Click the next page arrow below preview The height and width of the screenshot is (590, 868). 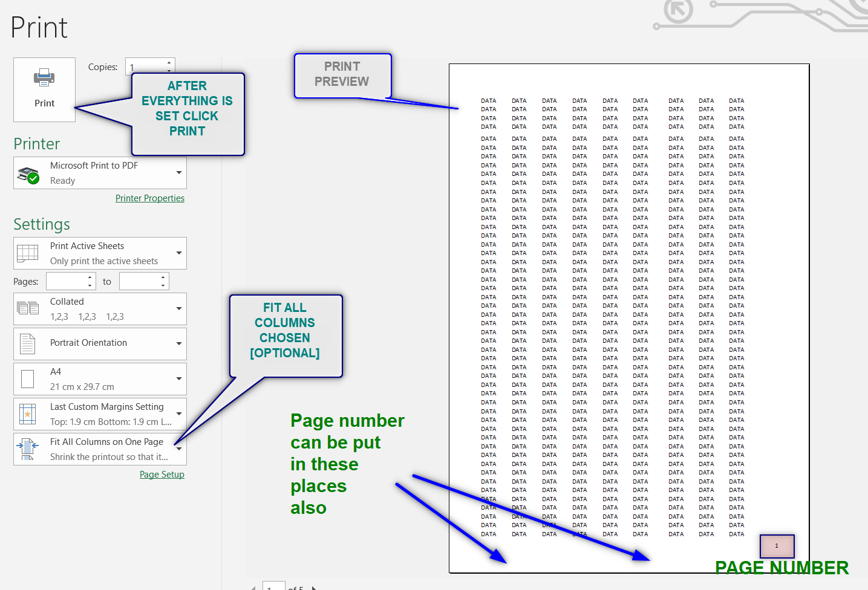coord(314,588)
